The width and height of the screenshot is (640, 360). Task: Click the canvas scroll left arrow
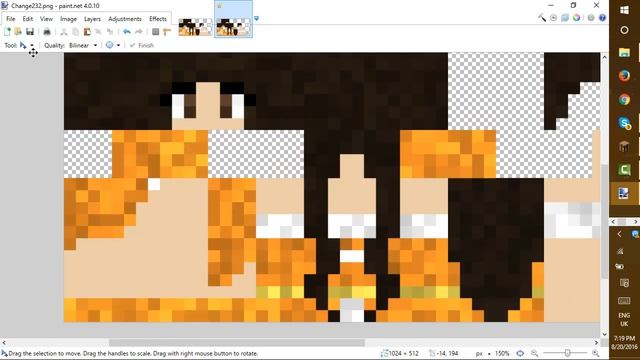coord(4,343)
